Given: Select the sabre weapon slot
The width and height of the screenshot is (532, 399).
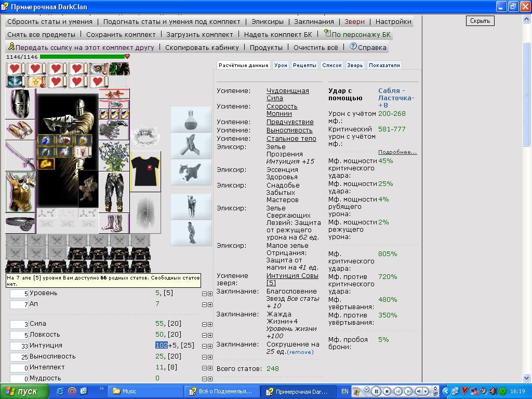Looking at the screenshot, I should (x=21, y=156).
